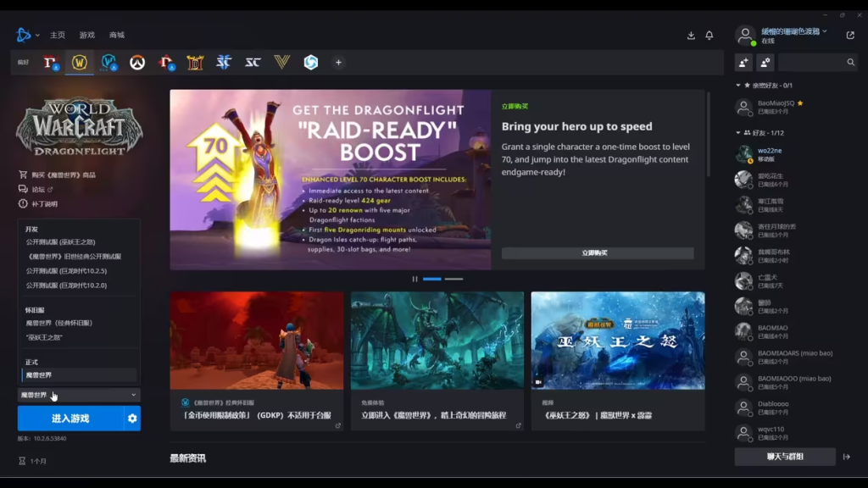868x488 pixels.
Task: Open the 聊天与群组 chat button
Action: [x=785, y=457]
